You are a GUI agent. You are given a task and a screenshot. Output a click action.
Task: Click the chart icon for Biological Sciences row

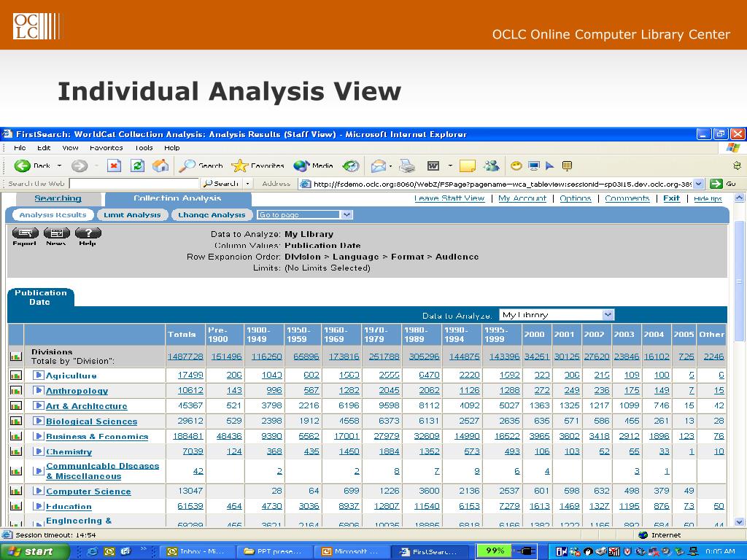point(16,421)
